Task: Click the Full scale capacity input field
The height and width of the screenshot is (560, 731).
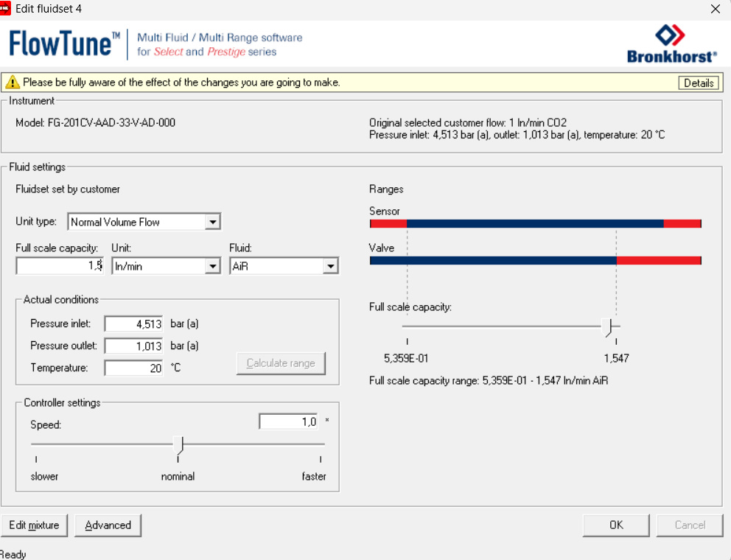Action: tap(59, 266)
